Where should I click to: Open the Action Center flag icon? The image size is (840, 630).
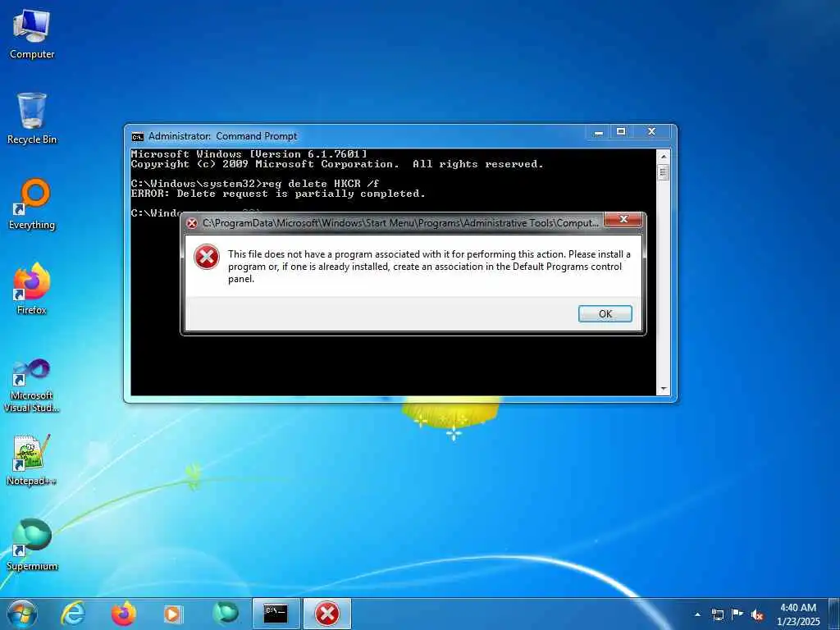[x=737, y=614]
